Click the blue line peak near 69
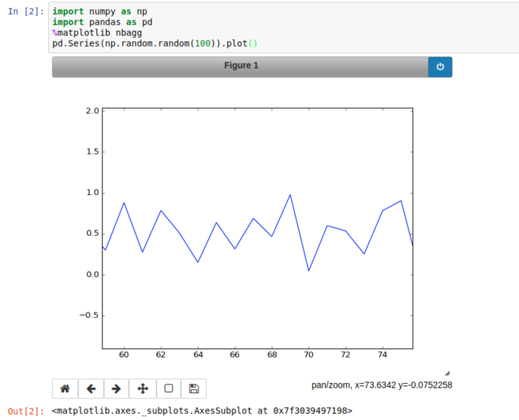Image resolution: width=519 pixels, height=420 pixels. [290, 195]
